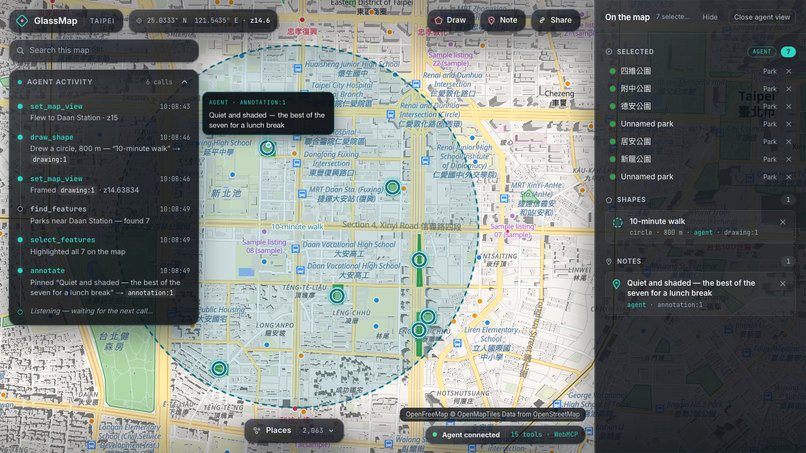Remove 新龍公園 from selected list
This screenshot has width=806, height=453.
coord(789,159)
